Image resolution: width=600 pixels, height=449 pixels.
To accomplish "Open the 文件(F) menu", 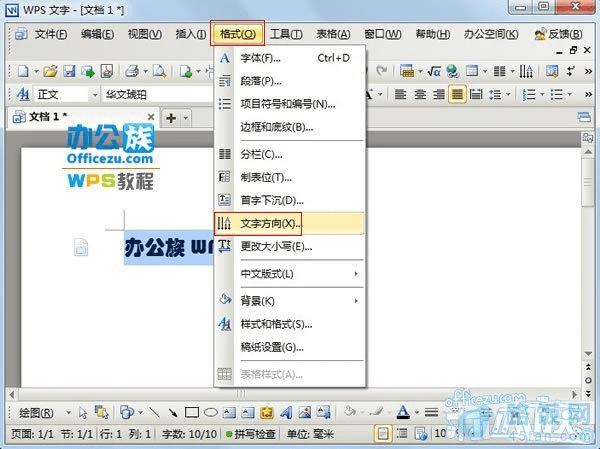I will click(51, 34).
